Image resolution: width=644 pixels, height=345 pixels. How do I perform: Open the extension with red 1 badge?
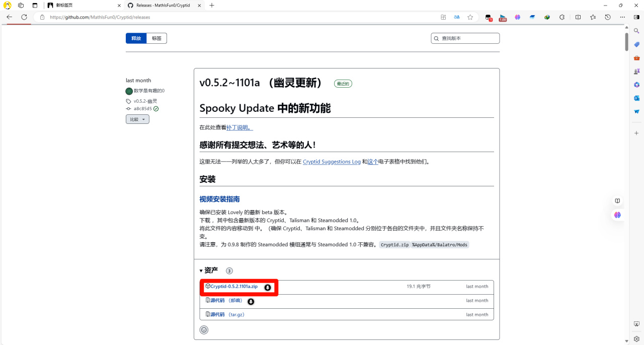coord(488,17)
